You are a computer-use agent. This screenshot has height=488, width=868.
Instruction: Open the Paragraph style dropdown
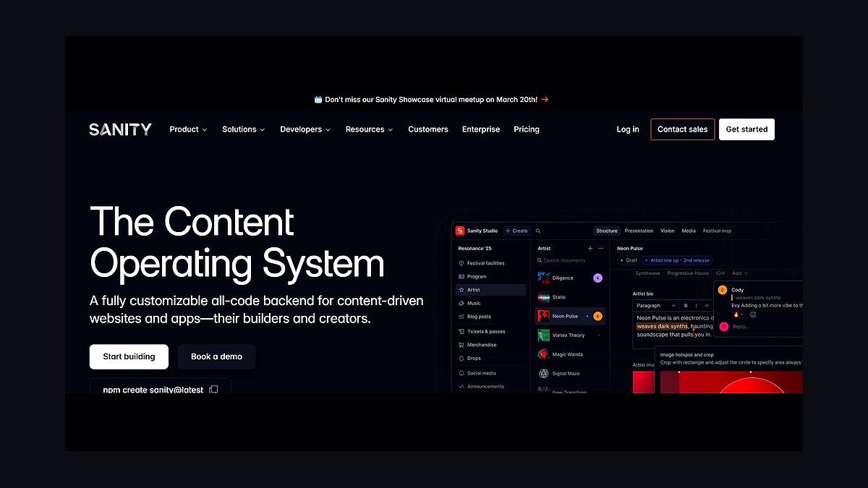tap(656, 306)
